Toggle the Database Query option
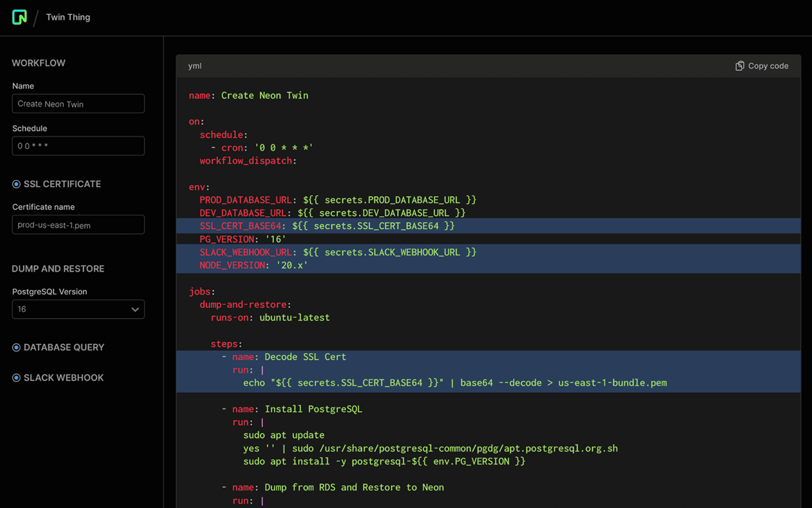 pos(17,348)
